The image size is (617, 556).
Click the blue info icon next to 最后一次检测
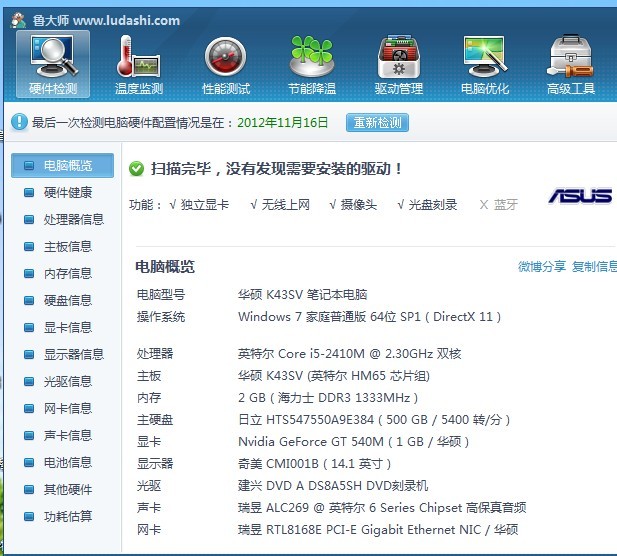click(x=19, y=122)
